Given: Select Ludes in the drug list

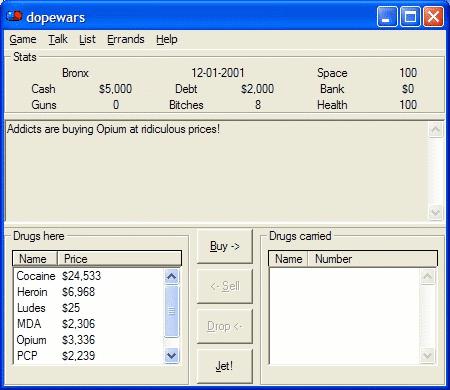Looking at the screenshot, I should click(x=89, y=308).
